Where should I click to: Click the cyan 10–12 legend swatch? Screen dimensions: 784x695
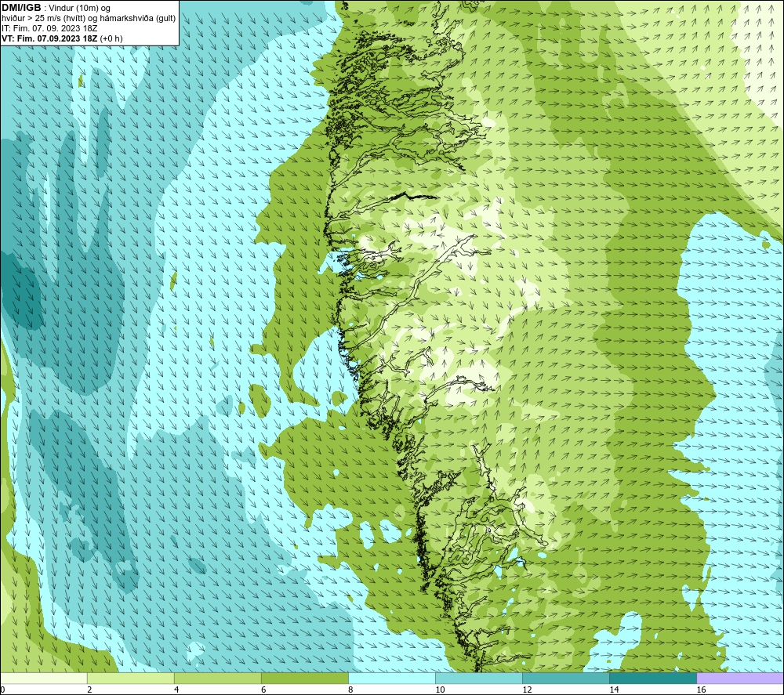479,678
